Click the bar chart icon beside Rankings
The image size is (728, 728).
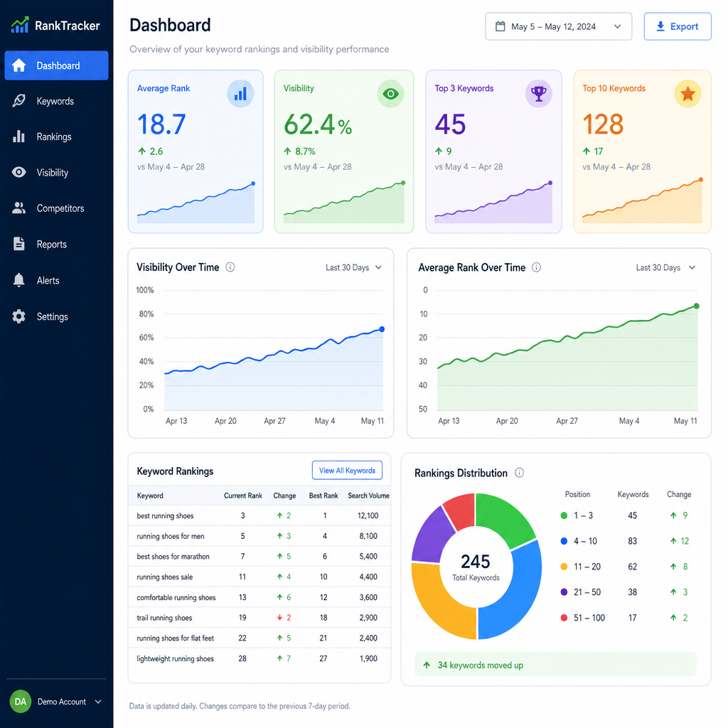point(19,136)
